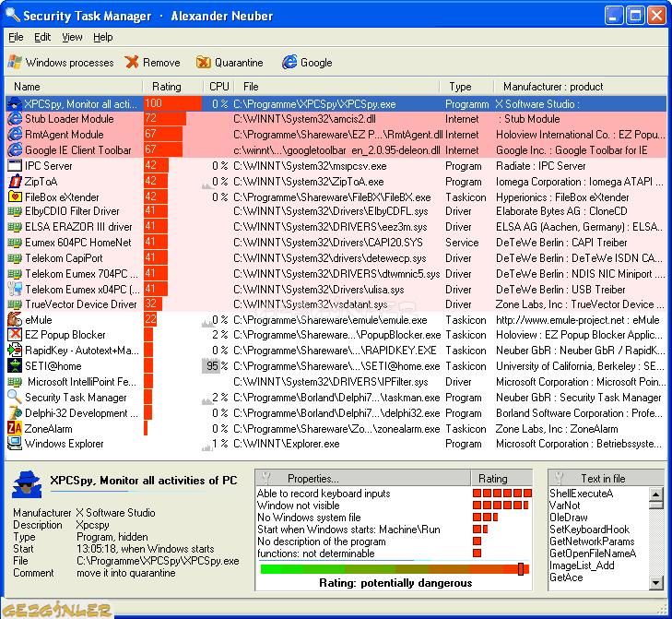The height and width of the screenshot is (619, 672).
Task: Click the 95 % CPU value for SETI@home
Action: coord(217,366)
